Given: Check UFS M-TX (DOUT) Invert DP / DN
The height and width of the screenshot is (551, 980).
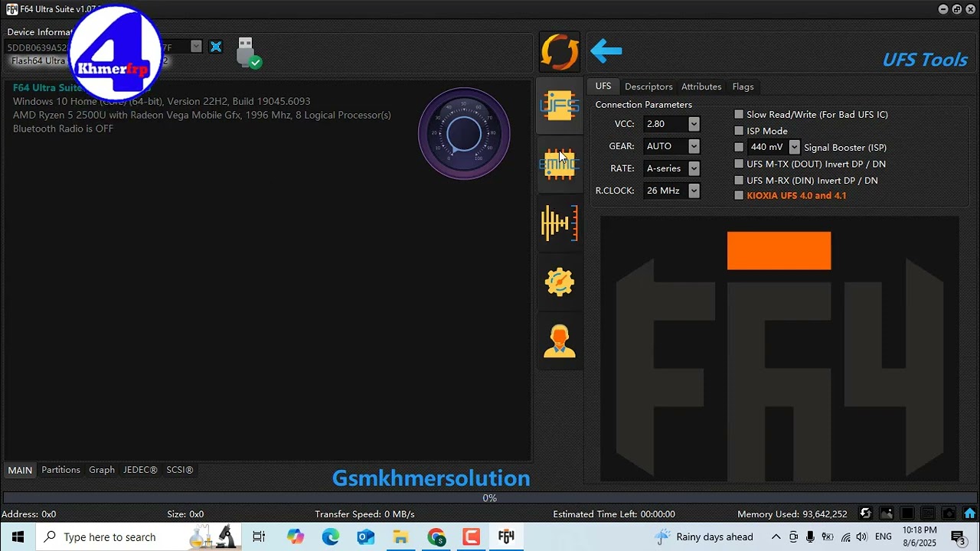Looking at the screenshot, I should pos(739,164).
